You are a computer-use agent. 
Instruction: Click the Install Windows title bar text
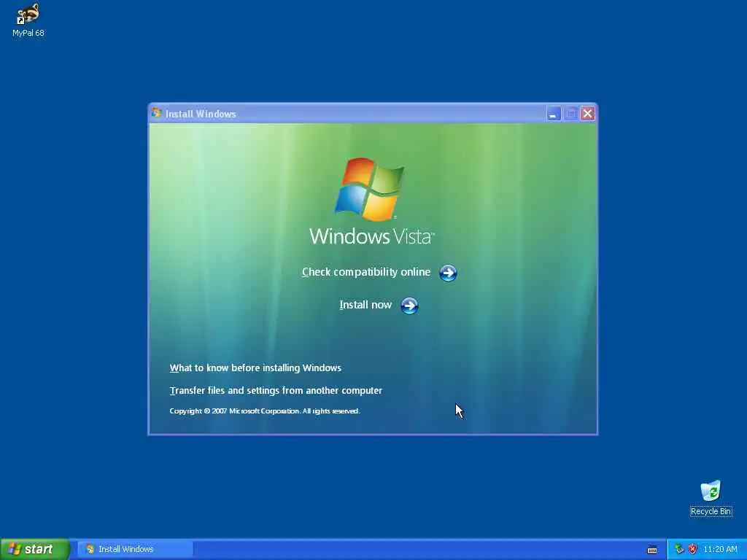(x=201, y=114)
